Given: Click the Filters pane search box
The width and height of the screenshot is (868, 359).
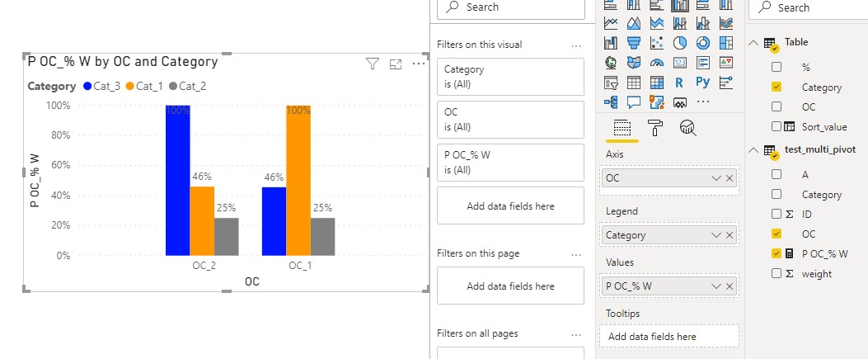Looking at the screenshot, I should [x=510, y=7].
